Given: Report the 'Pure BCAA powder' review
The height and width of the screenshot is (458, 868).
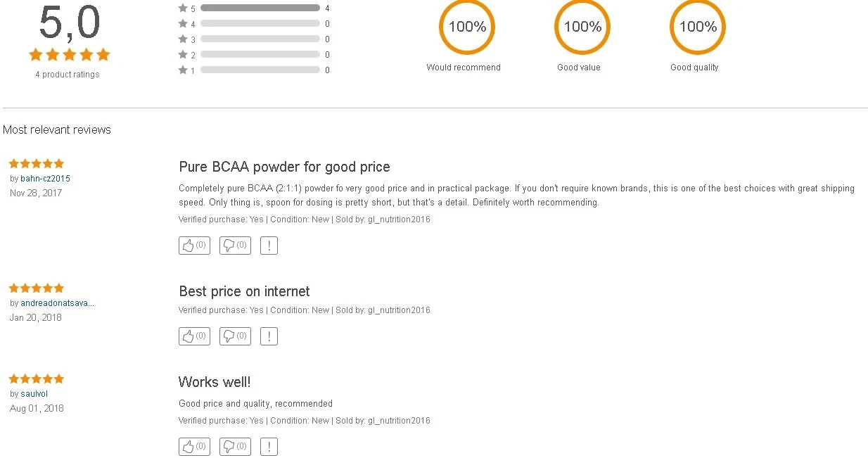Looking at the screenshot, I should (269, 246).
